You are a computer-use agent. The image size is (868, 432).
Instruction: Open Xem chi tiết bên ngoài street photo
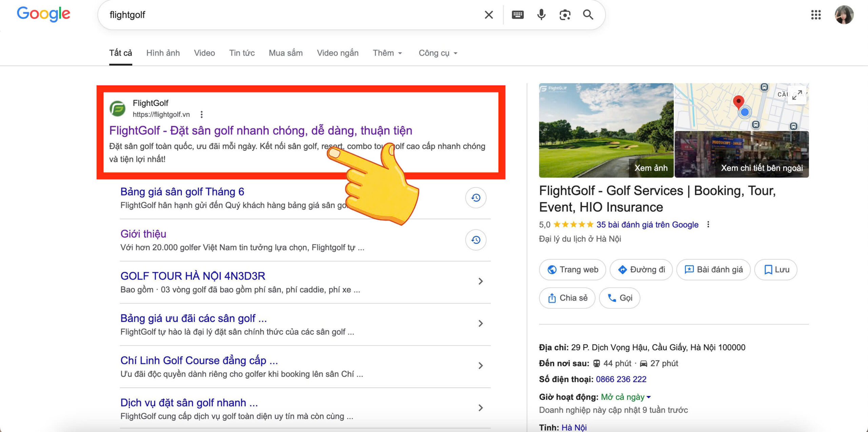click(x=742, y=155)
